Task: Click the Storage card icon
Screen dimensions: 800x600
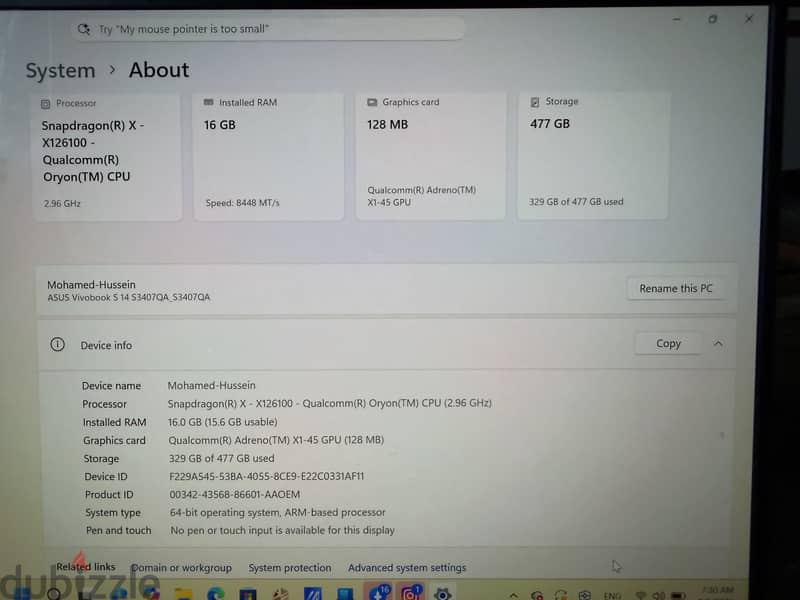Action: coord(535,102)
